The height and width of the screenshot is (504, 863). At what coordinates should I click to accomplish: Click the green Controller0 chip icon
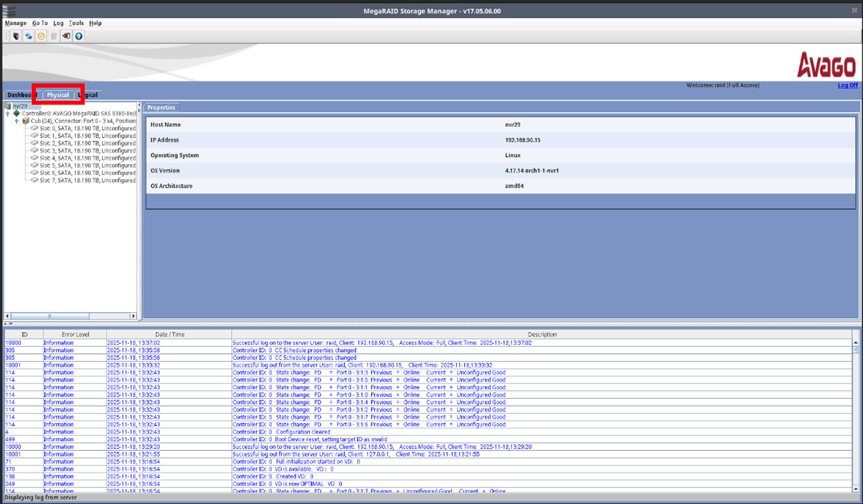pos(17,113)
